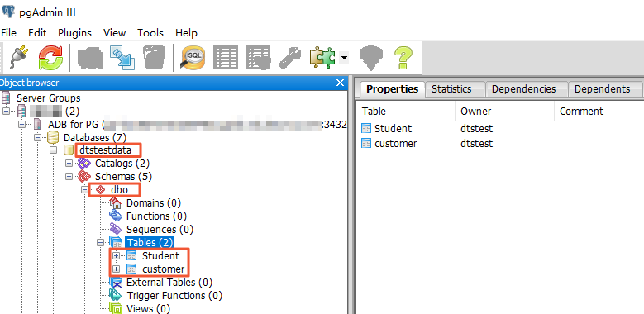
Task: Open the maintenance wrench tool
Action: 290,58
